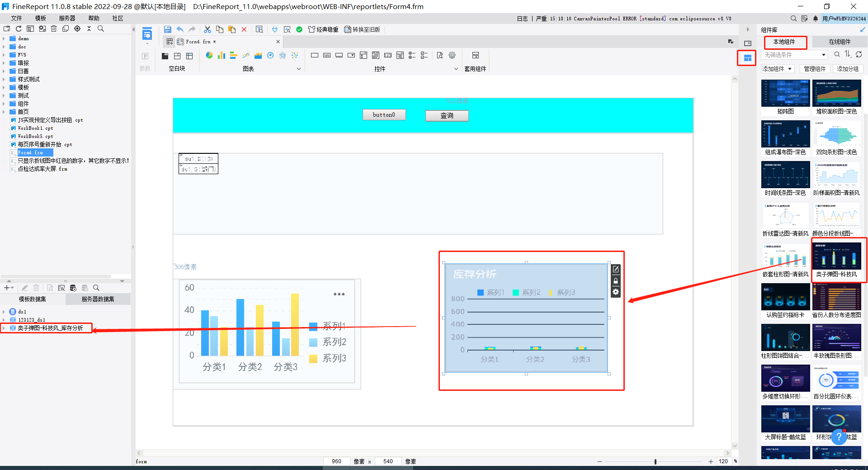Screen dimensions: 868x470
Task: Insert a gauge chart component
Action: tap(270, 55)
